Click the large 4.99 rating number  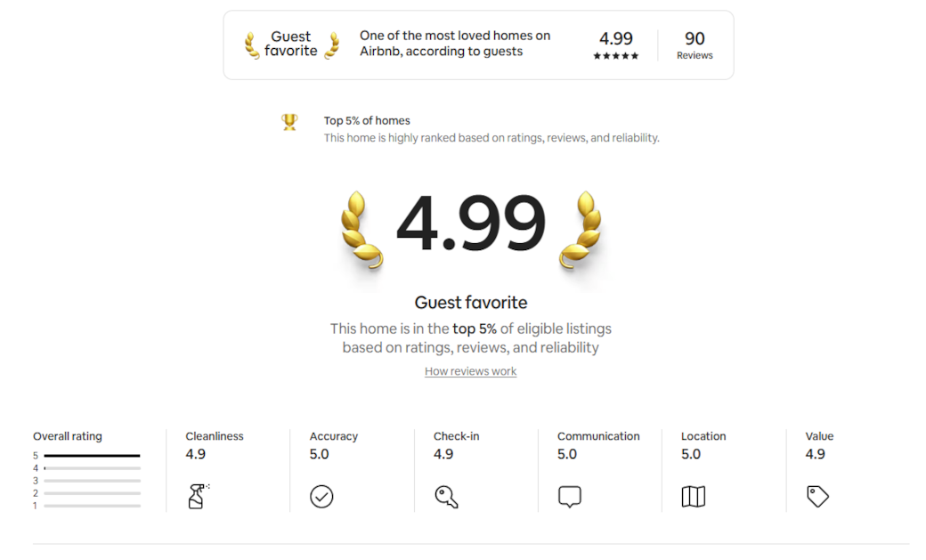click(470, 224)
